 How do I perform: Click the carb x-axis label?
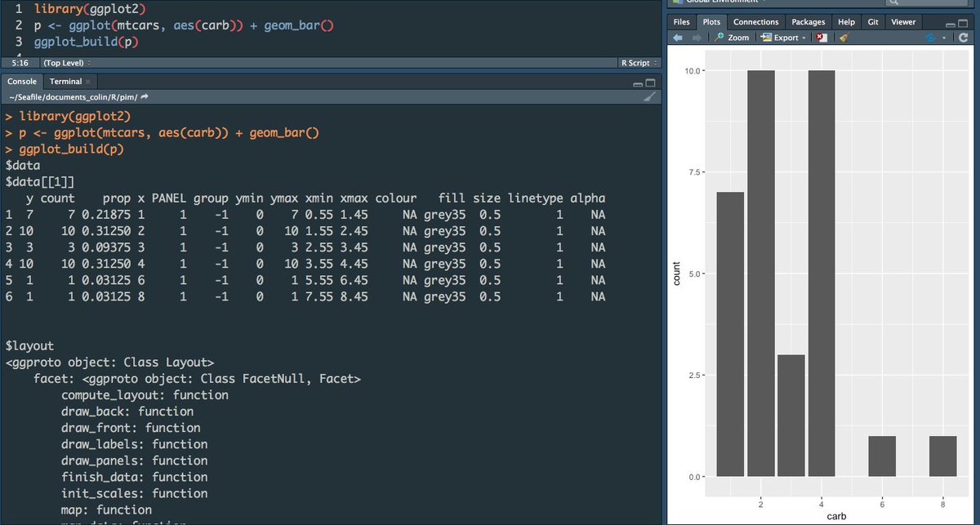(836, 516)
